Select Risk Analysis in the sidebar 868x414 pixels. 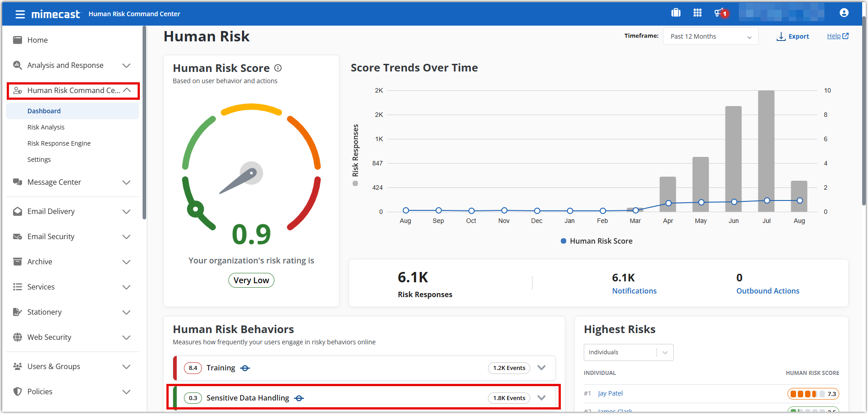46,127
